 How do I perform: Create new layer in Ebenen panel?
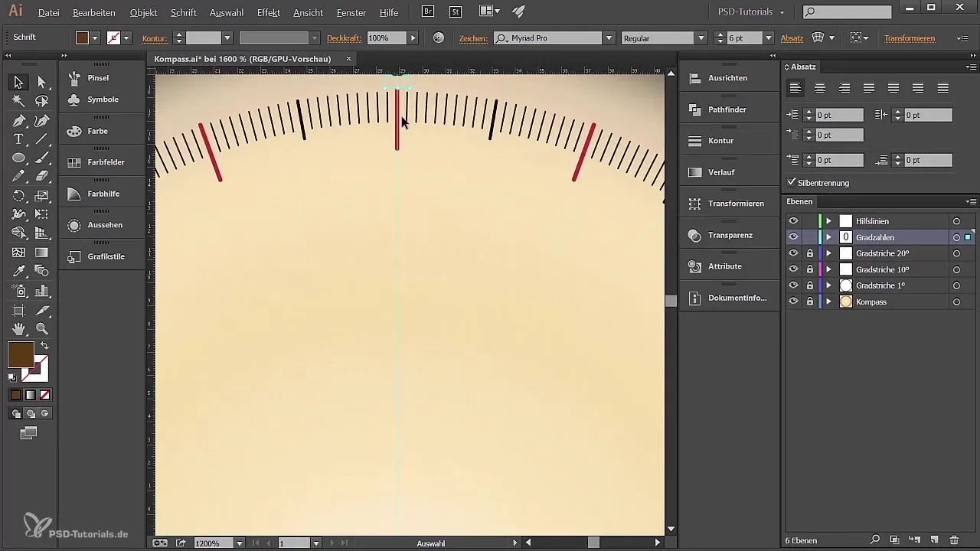tap(934, 541)
